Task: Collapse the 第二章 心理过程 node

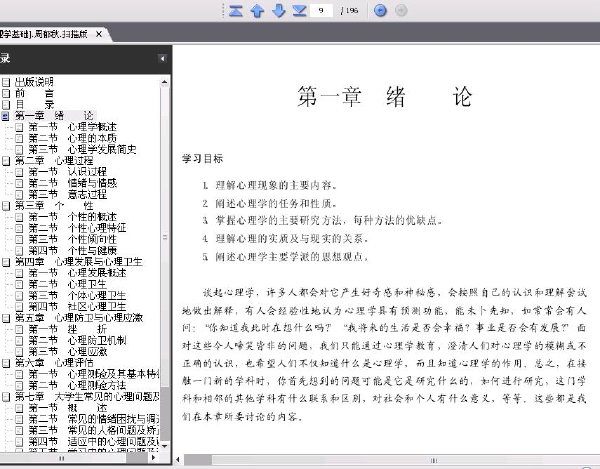Action: (x=6, y=161)
